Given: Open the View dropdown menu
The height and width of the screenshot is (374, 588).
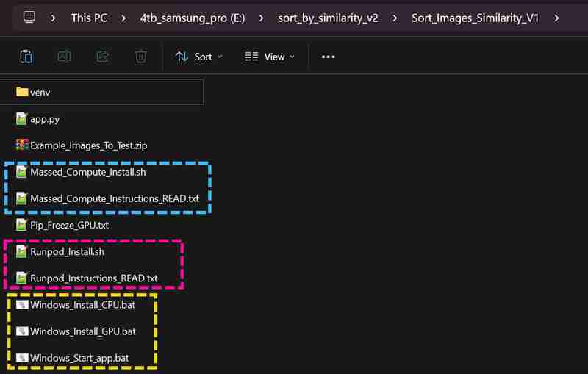Looking at the screenshot, I should 269,57.
